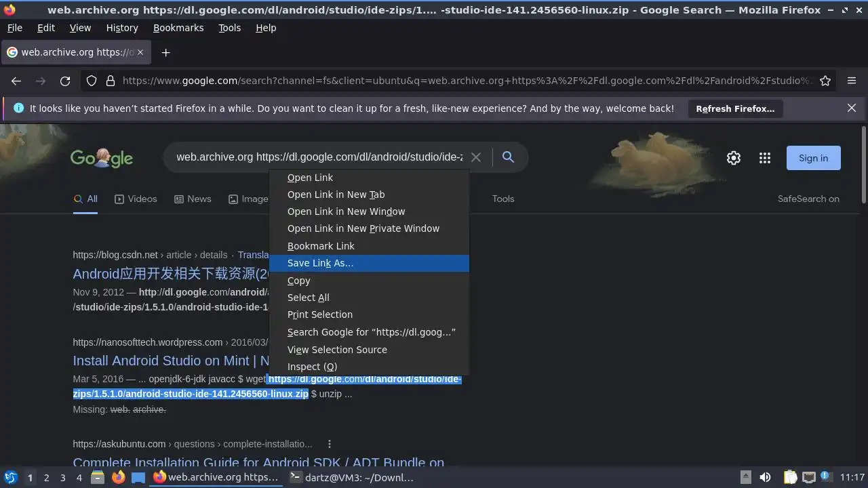Dismiss the Firefox refresh notification bar
868x488 pixels.
pos(852,108)
